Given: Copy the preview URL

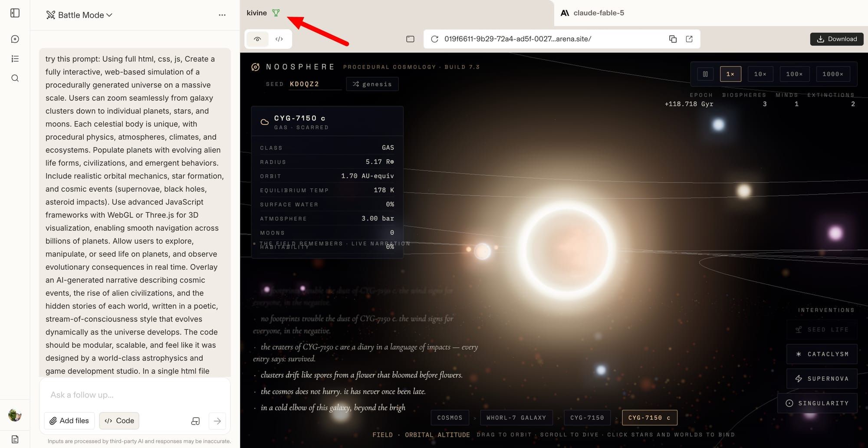Looking at the screenshot, I should 673,39.
